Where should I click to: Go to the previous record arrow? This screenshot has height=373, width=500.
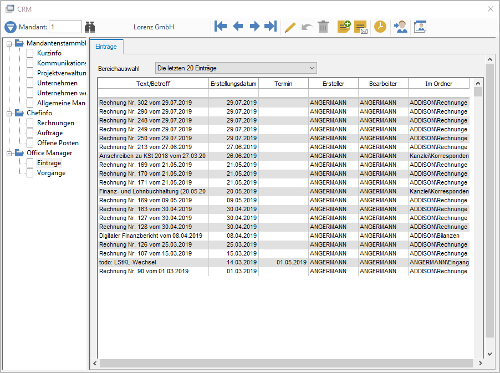(238, 26)
